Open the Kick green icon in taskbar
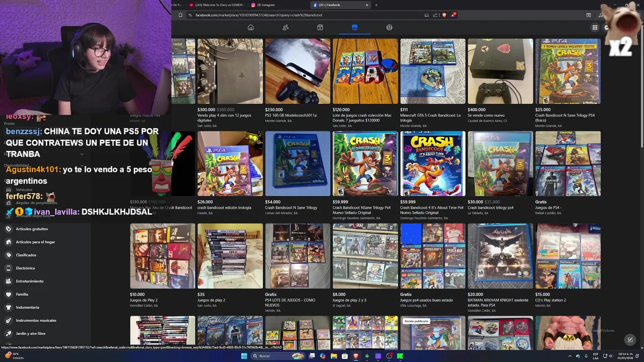Image resolution: width=644 pixels, height=362 pixels. (x=400, y=356)
